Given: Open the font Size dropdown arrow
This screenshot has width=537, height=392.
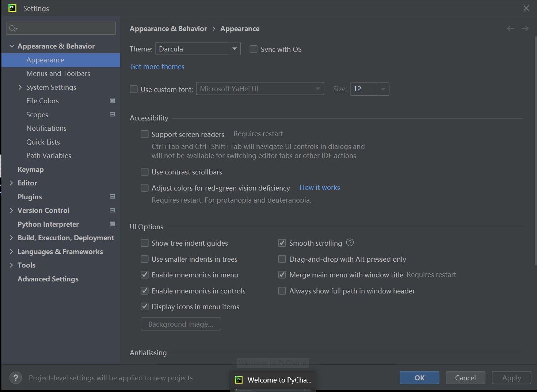Looking at the screenshot, I should click(383, 89).
